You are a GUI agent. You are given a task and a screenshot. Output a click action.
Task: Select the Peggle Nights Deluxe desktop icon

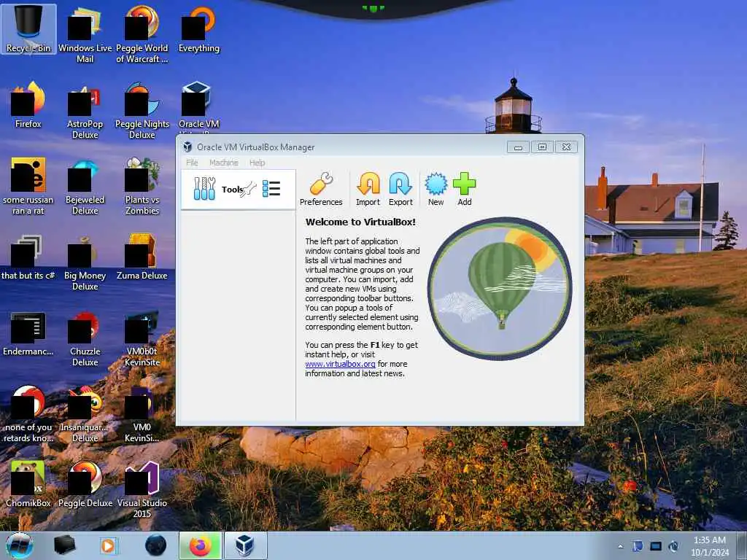(142, 111)
